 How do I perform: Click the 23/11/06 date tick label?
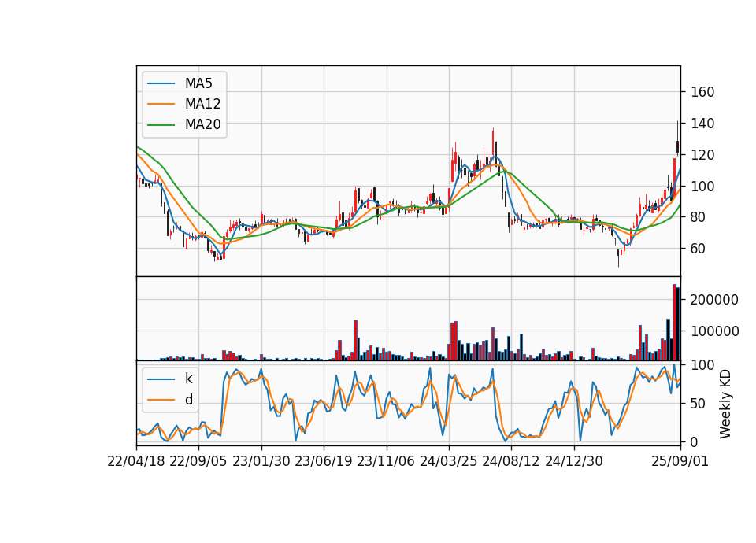(386, 461)
